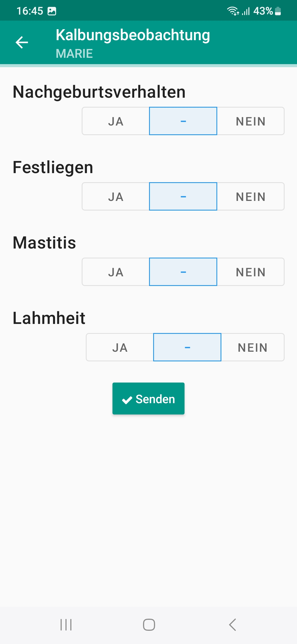The image size is (297, 644).
Task: Select JA for Lahmheit
Action: pyautogui.click(x=120, y=347)
